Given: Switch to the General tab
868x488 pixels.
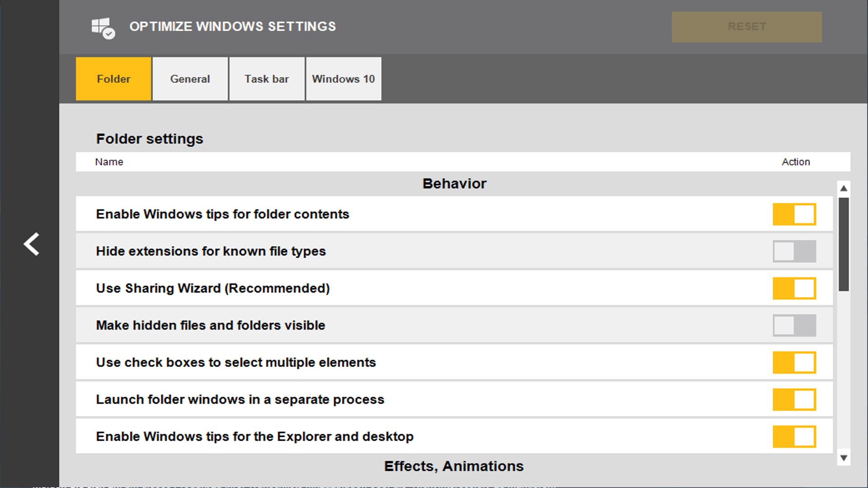Looking at the screenshot, I should coord(190,79).
